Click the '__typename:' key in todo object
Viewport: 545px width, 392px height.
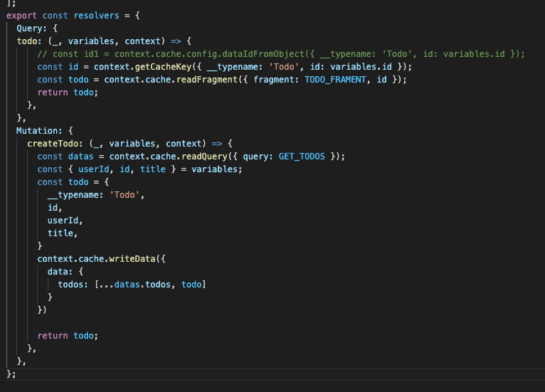coord(75,195)
